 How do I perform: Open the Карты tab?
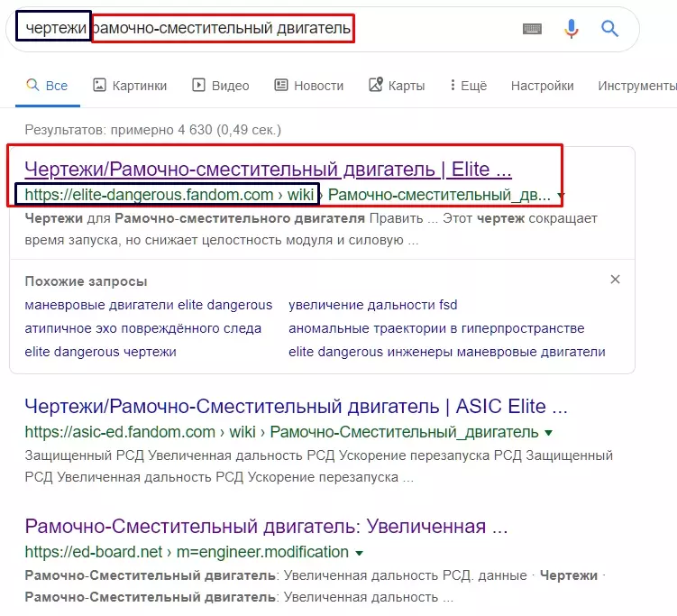tap(397, 86)
